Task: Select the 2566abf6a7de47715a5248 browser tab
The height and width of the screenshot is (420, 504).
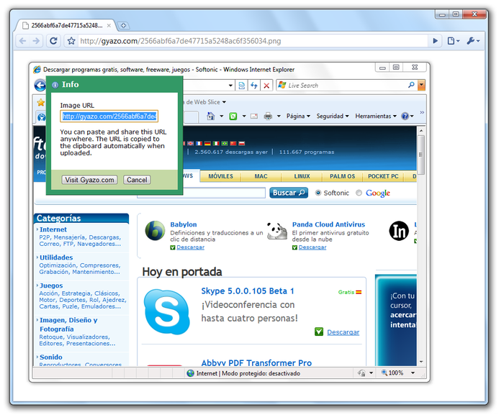Action: 66,25
